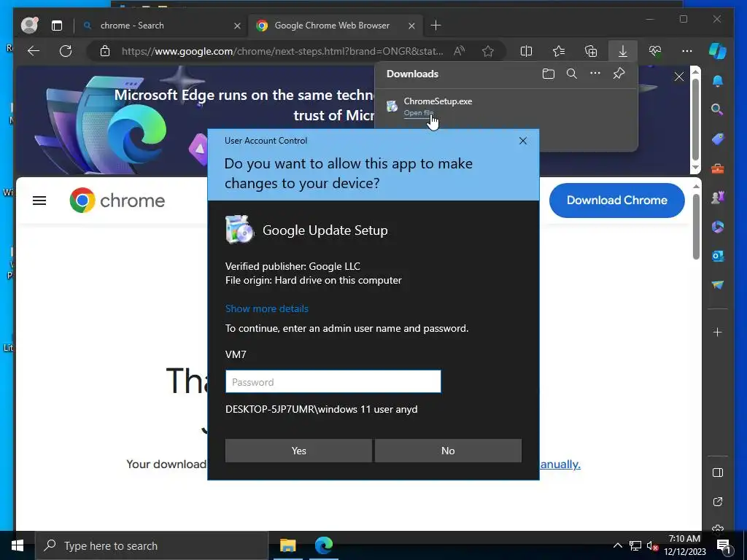
Task: Open Outlook icon in Edge sidebar
Action: [x=718, y=256]
